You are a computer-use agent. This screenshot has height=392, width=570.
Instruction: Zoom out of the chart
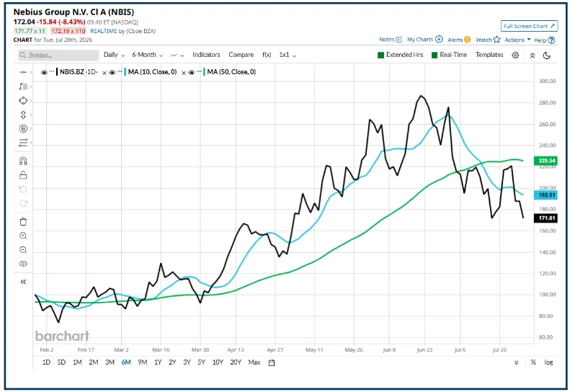tap(23, 250)
